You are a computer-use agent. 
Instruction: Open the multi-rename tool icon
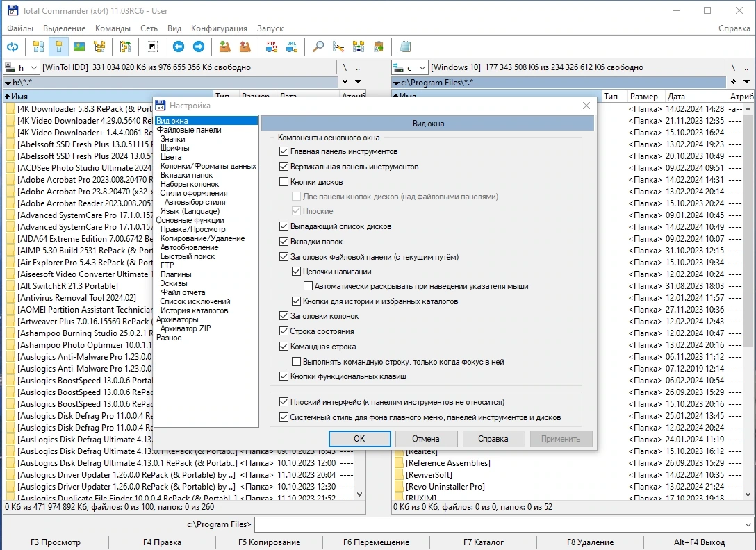pyautogui.click(x=338, y=47)
